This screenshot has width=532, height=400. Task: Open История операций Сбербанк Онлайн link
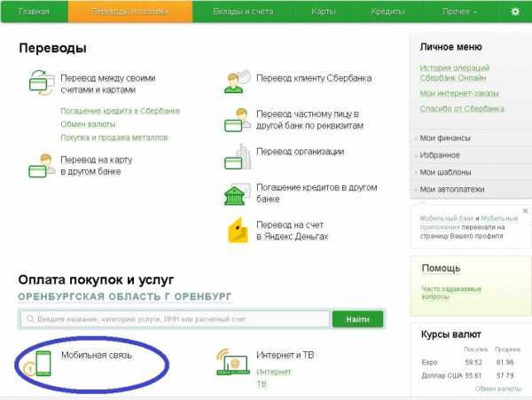pyautogui.click(x=454, y=73)
